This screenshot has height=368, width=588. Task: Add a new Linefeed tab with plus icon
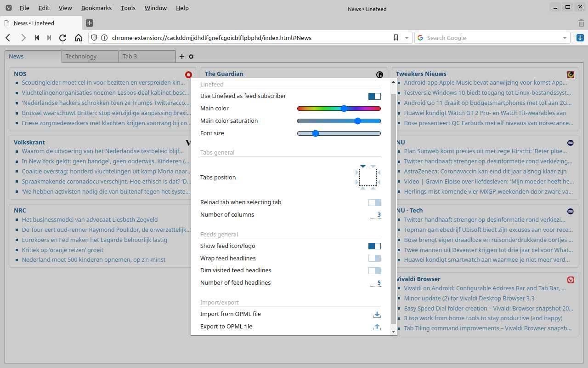coord(181,57)
